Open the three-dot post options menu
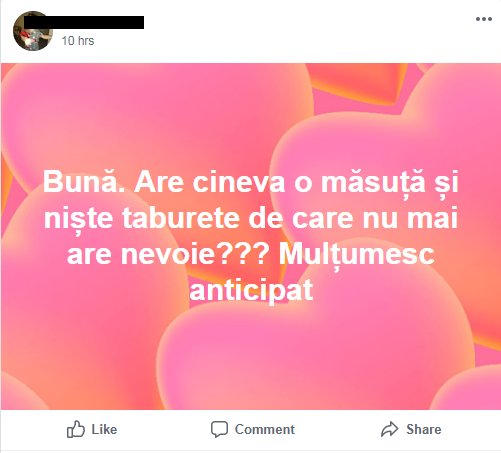Image resolution: width=501 pixels, height=453 pixels. click(x=484, y=19)
